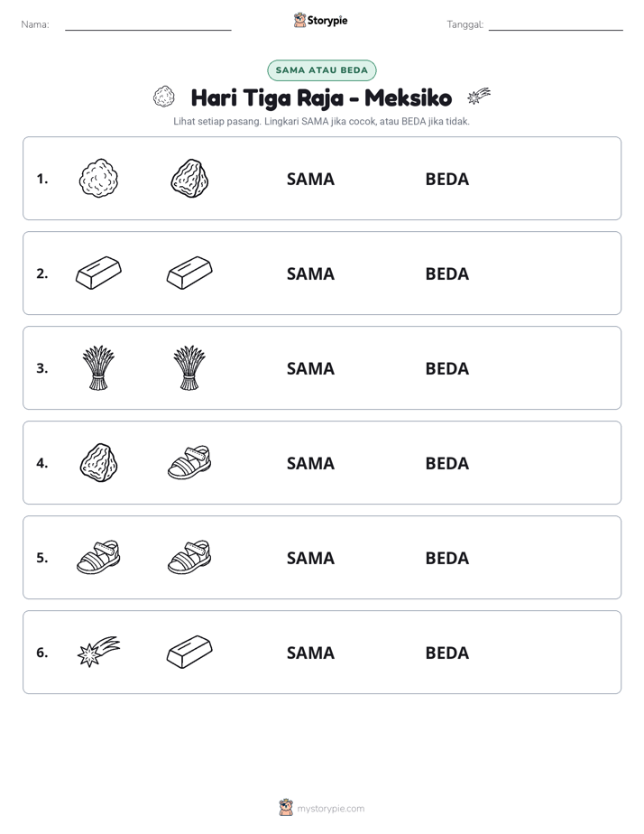Choose BEDA for row 1
This screenshot has height=834, width=644.
pyautogui.click(x=446, y=180)
